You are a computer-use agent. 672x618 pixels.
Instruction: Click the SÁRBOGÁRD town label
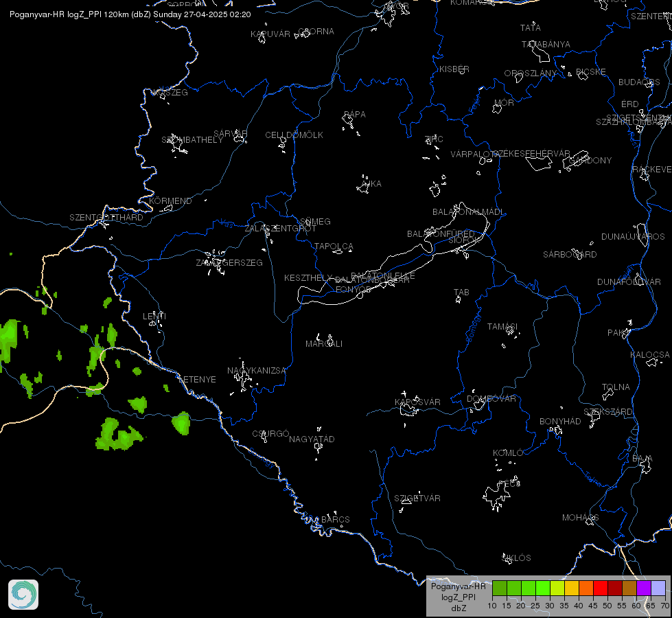tap(570, 255)
